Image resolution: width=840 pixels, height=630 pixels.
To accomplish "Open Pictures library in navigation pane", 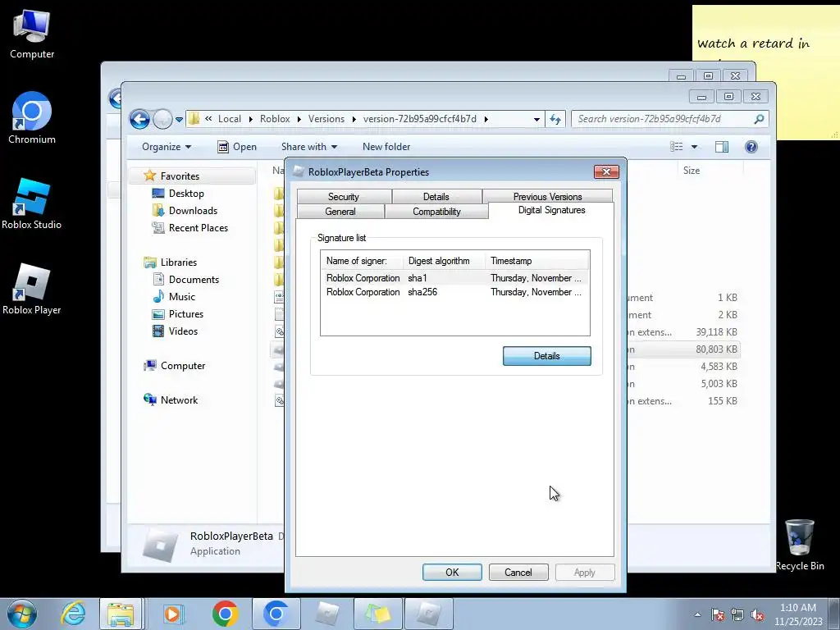I will click(x=185, y=314).
